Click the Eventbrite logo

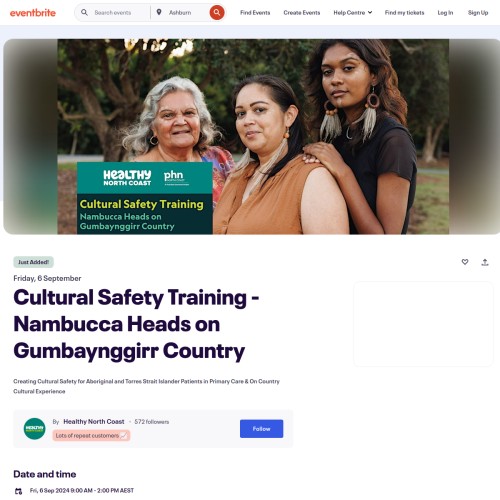click(x=33, y=13)
